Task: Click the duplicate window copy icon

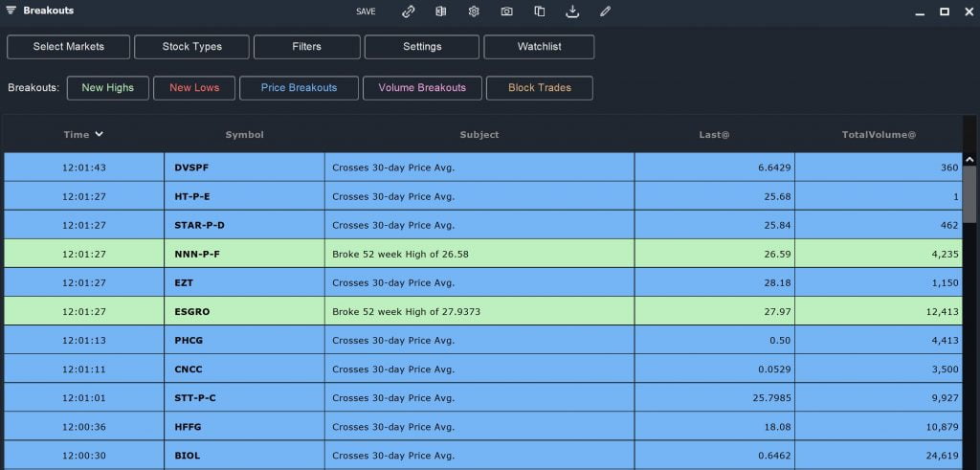Action: [x=540, y=11]
